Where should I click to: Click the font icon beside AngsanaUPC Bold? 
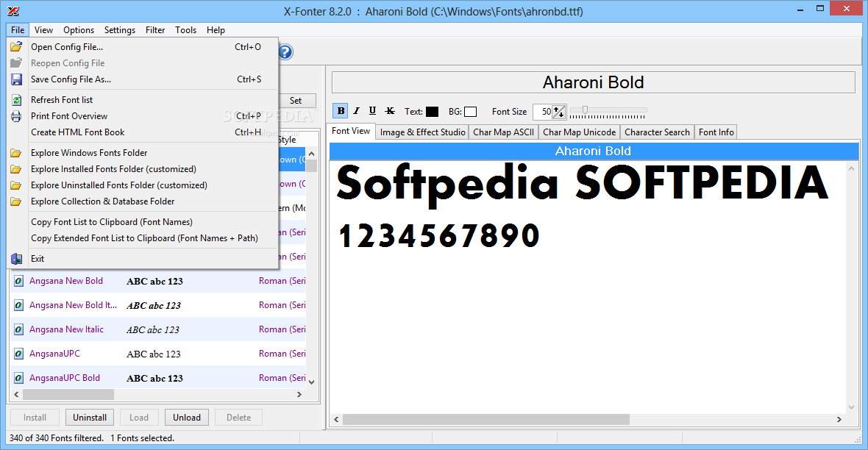(19, 378)
